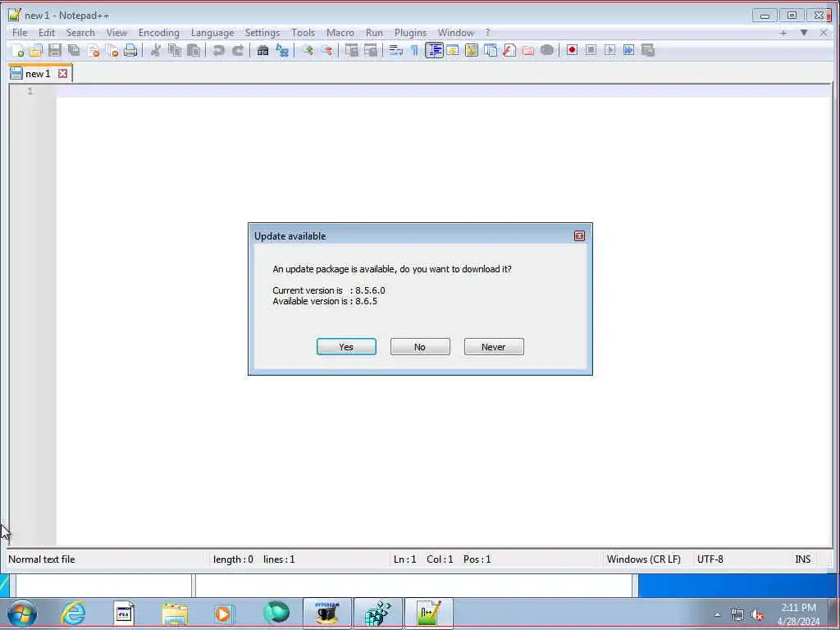Click the Close All toolbar icon

[x=112, y=50]
